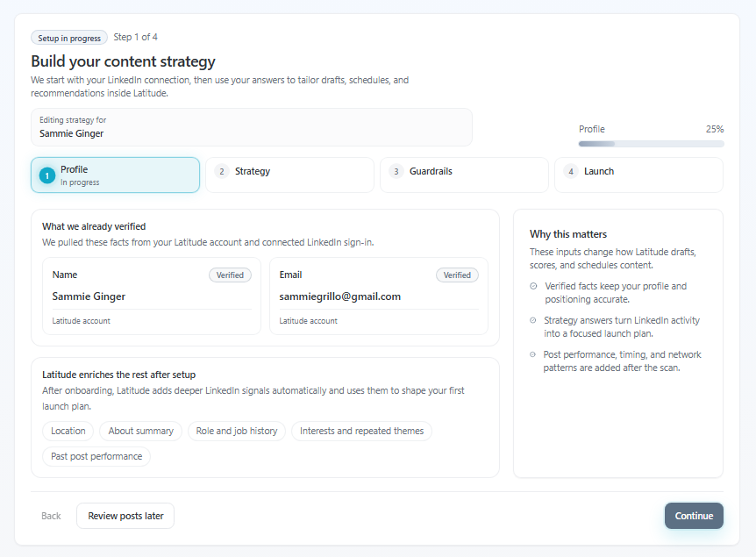This screenshot has height=557, width=756.
Task: Click the step 2 circle beside Strategy
Action: (222, 171)
